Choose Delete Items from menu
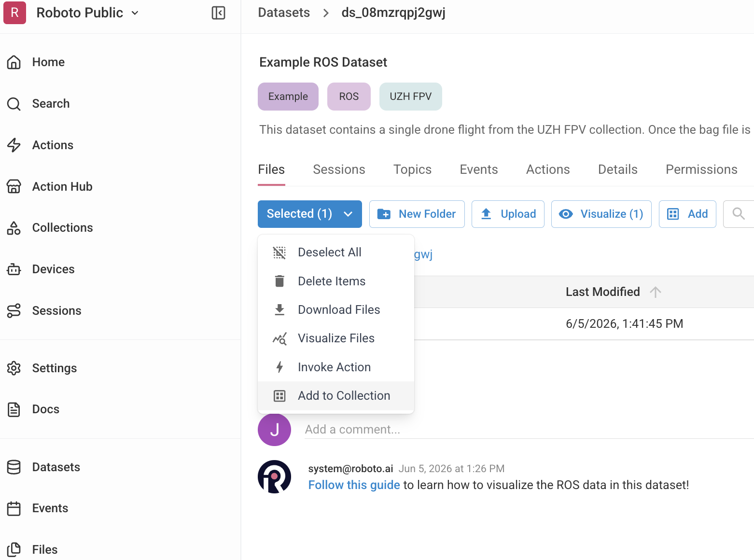 click(x=336, y=281)
